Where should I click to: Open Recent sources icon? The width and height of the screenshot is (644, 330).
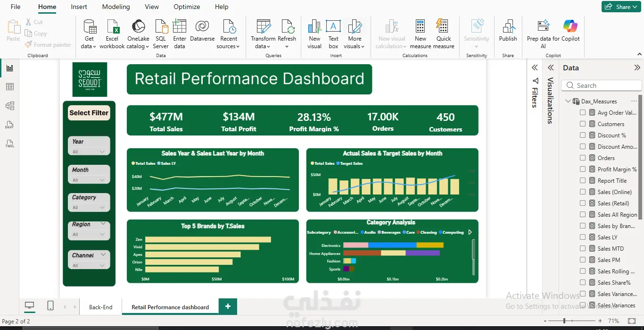[229, 26]
